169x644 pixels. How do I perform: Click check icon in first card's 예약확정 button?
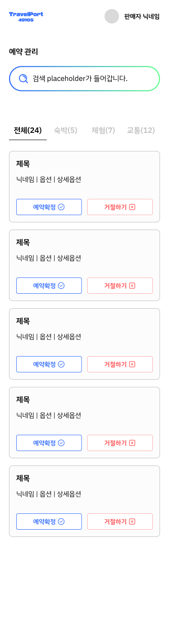pos(61,207)
